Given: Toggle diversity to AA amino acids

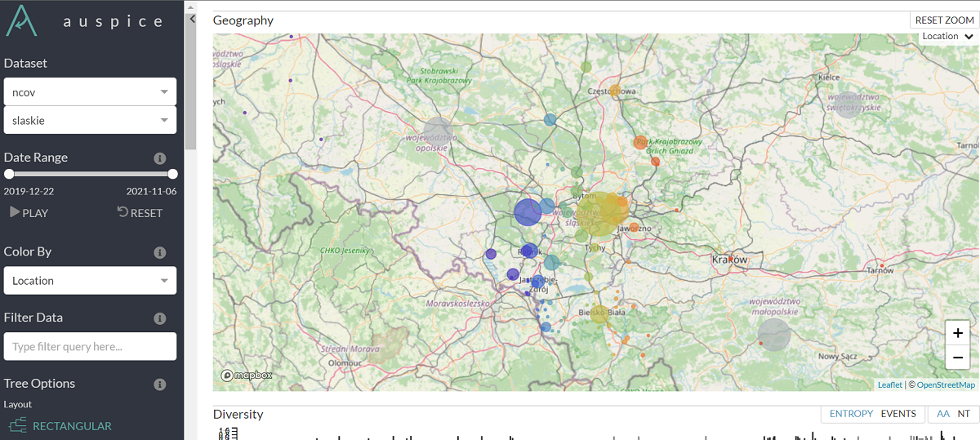Looking at the screenshot, I should [x=943, y=414].
